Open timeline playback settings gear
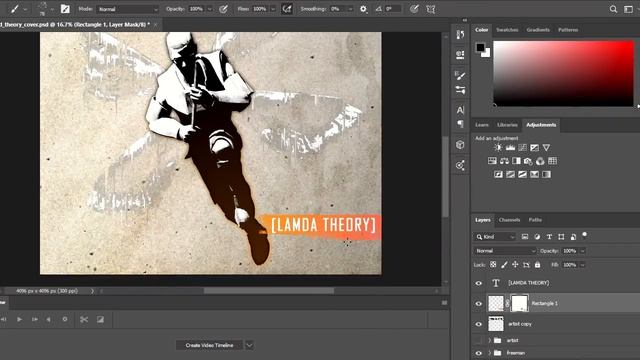Image resolution: width=640 pixels, height=360 pixels. [x=65, y=320]
